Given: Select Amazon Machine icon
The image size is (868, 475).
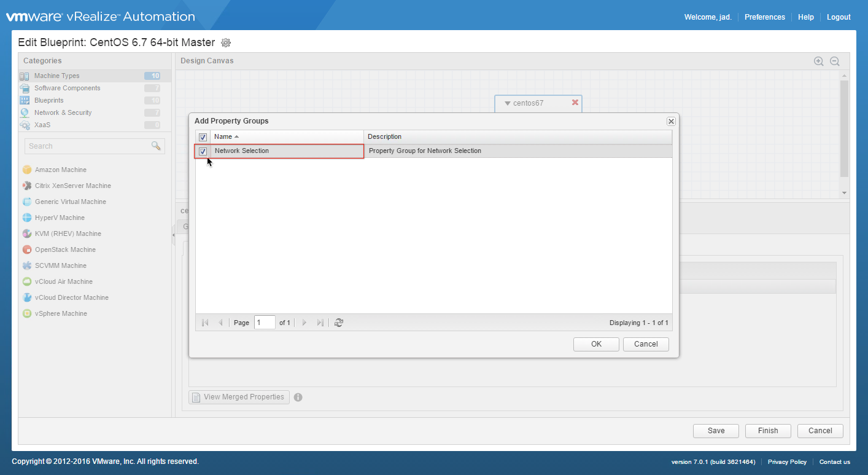Looking at the screenshot, I should [x=27, y=170].
